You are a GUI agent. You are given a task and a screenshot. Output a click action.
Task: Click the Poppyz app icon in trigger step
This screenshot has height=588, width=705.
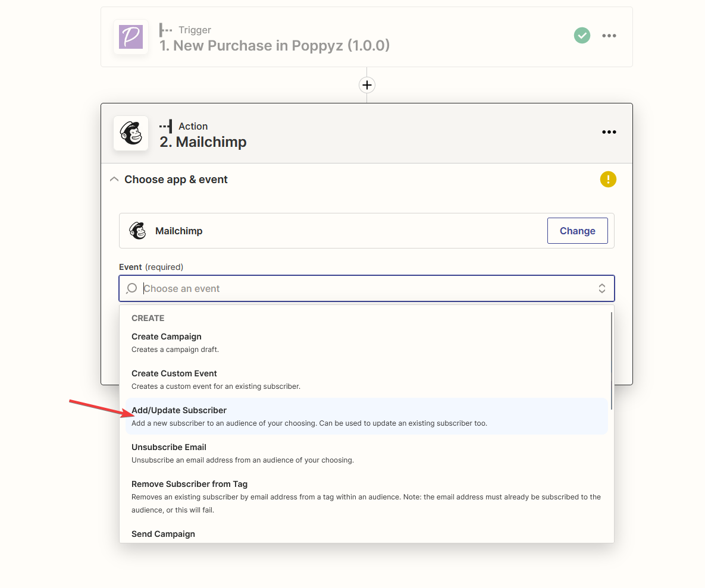click(x=131, y=37)
